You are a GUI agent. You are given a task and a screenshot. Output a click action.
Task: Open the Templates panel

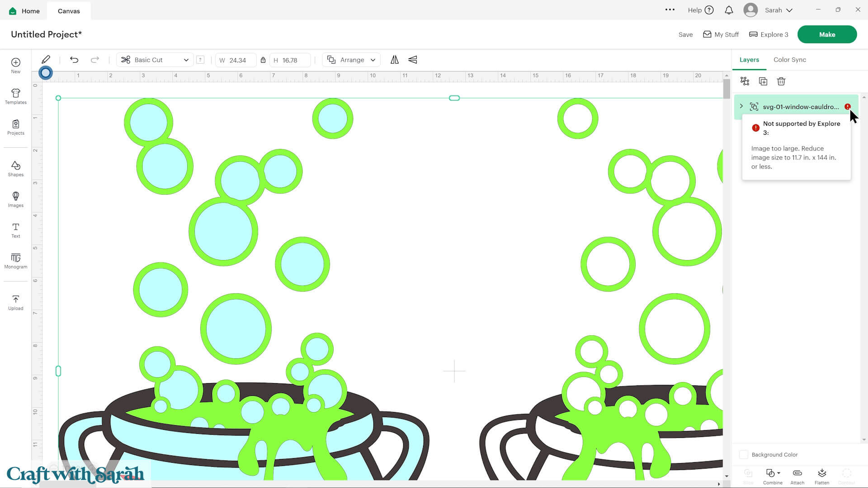[x=15, y=96]
